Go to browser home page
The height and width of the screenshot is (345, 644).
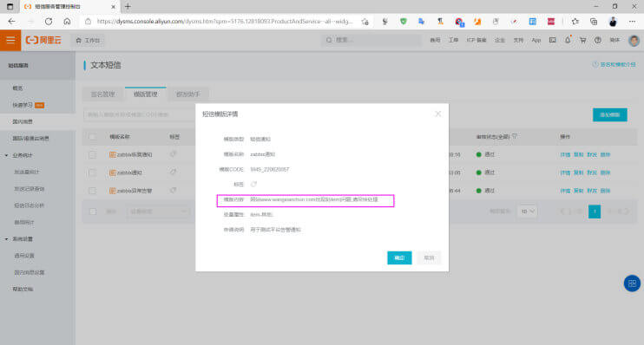coord(67,22)
